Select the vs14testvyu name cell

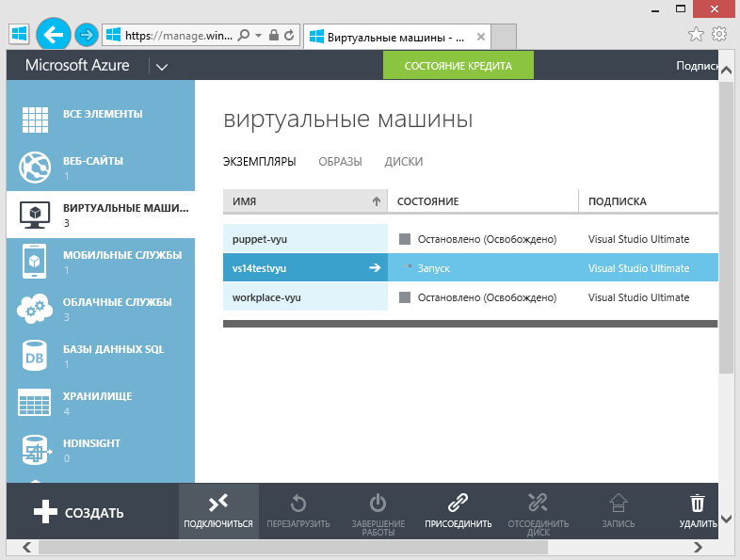pyautogui.click(x=305, y=268)
